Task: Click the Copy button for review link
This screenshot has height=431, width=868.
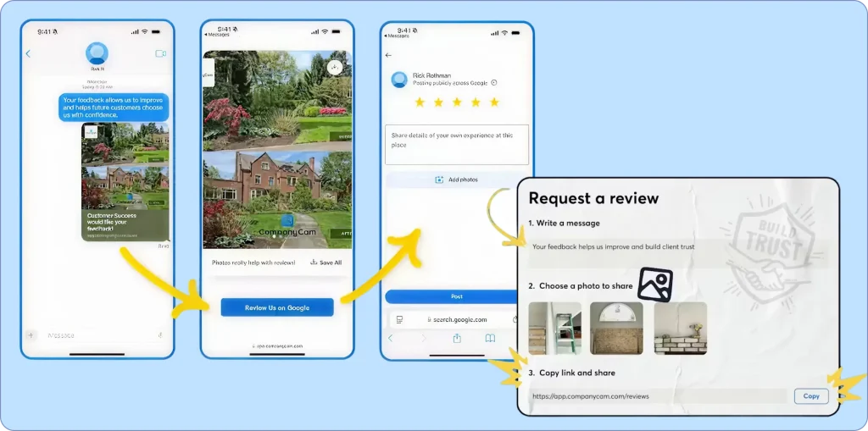Action: pos(811,395)
